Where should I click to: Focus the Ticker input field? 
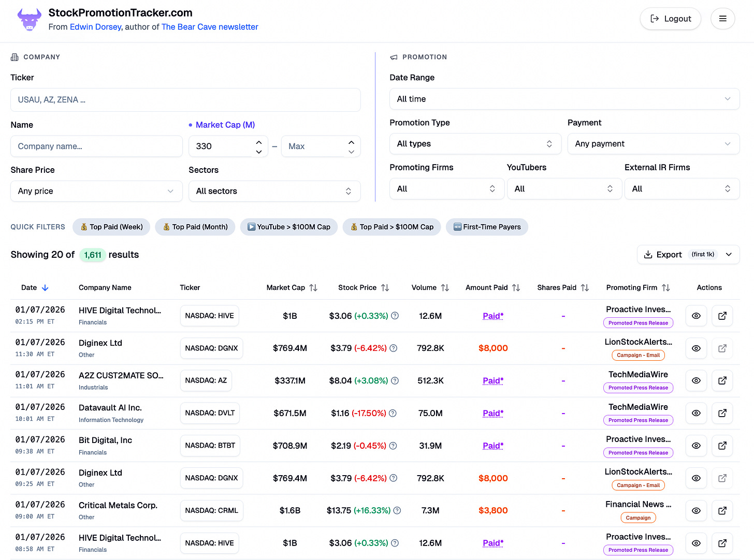185,100
